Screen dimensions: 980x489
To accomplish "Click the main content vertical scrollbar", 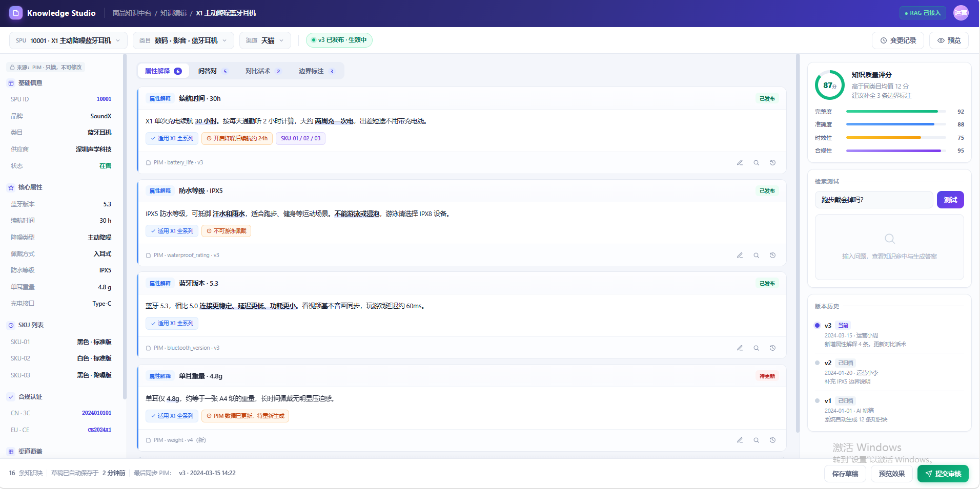I will pyautogui.click(x=798, y=243).
